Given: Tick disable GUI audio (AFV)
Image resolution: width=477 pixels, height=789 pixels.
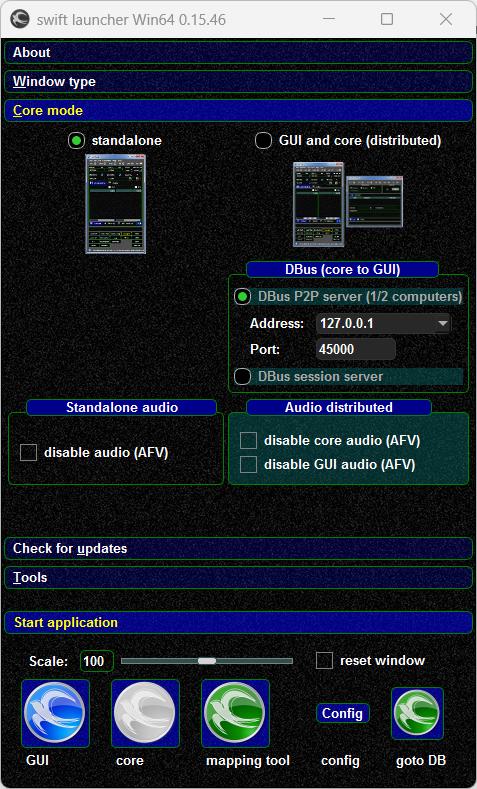Looking at the screenshot, I should [x=248, y=464].
